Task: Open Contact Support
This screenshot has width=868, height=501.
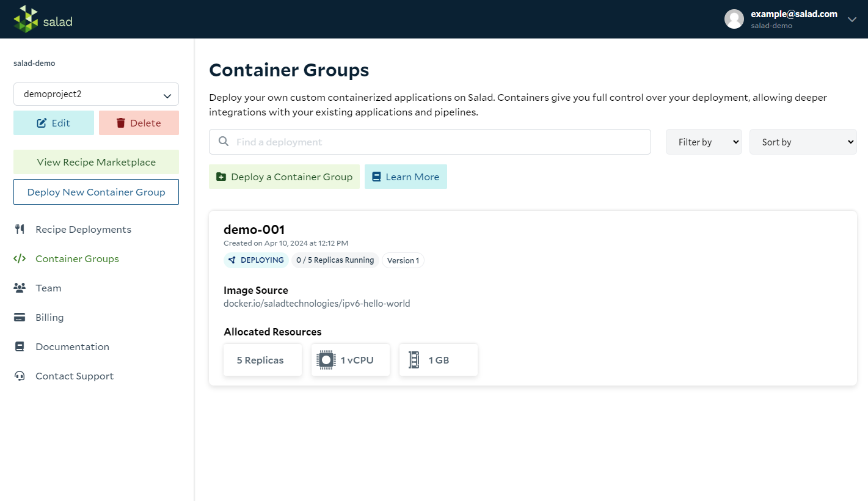Action: pyautogui.click(x=75, y=376)
